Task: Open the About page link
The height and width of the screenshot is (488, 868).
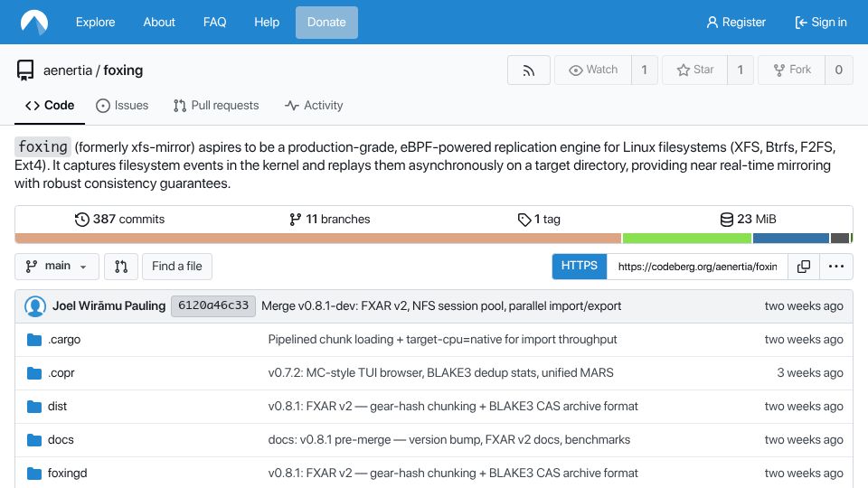Action: pos(159,22)
